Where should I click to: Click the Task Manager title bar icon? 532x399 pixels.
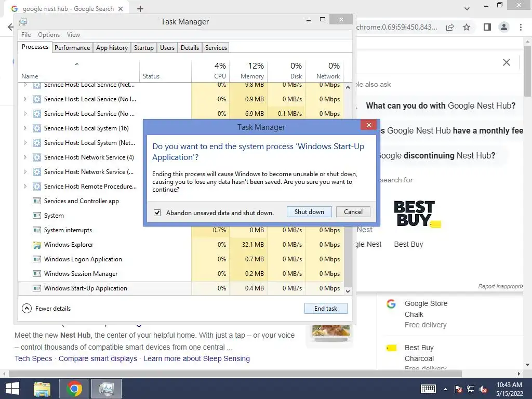coord(23,22)
